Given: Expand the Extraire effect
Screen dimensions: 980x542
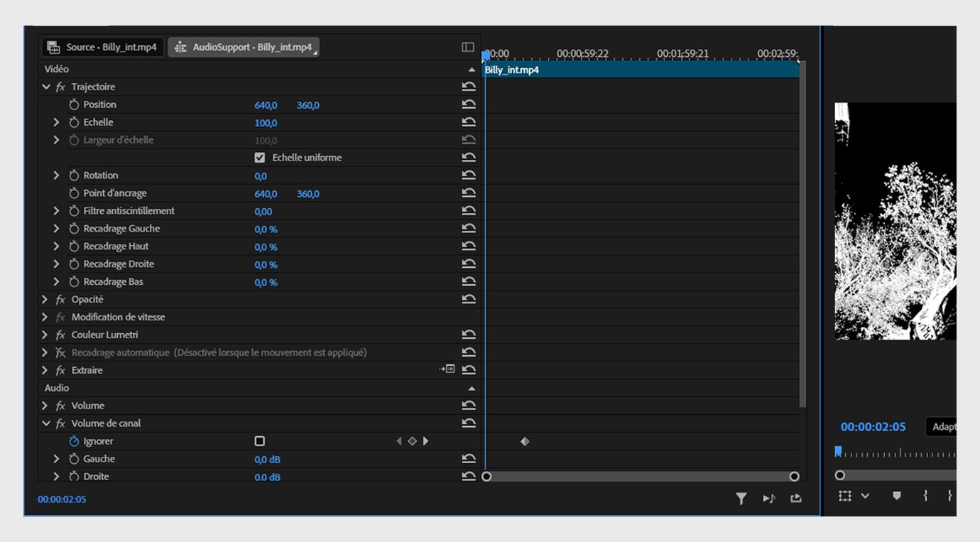Looking at the screenshot, I should pyautogui.click(x=45, y=370).
